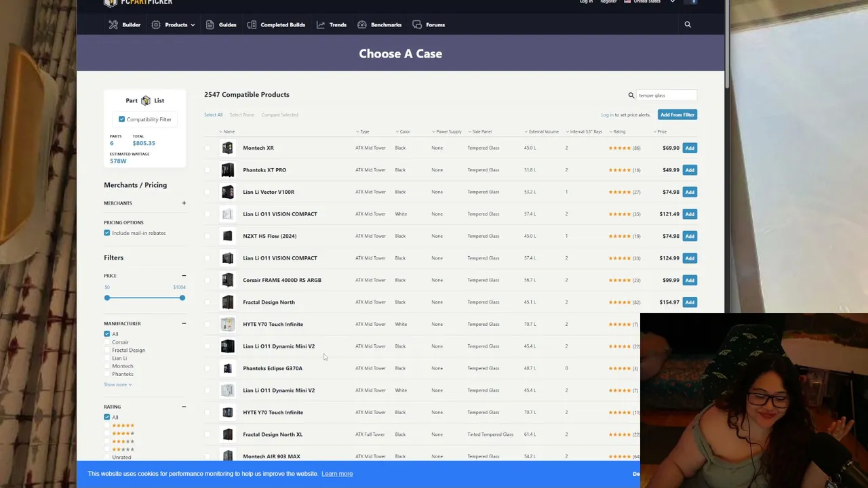Screen dimensions: 868x488
Task: Open the Fractal Design North XL thumbnail
Action: (x=227, y=434)
